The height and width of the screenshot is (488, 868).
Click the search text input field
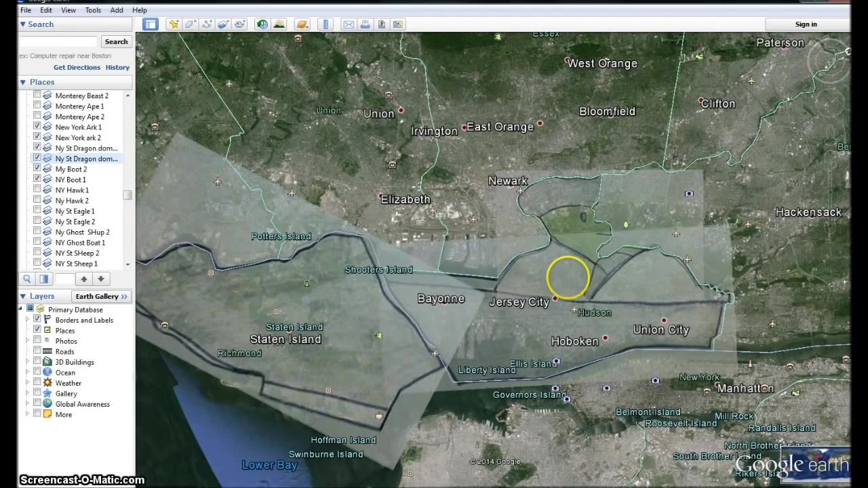[x=58, y=41]
